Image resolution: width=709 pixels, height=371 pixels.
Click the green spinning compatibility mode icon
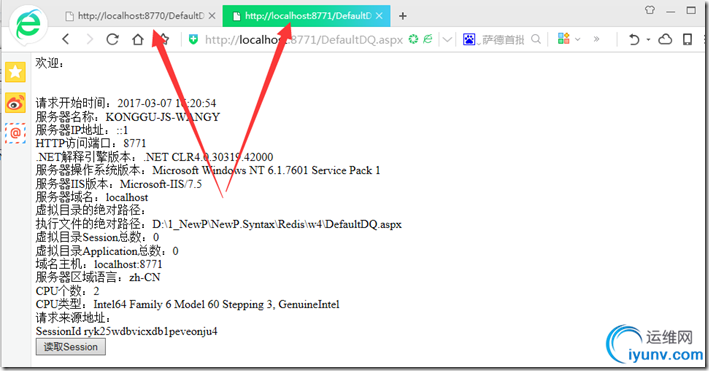pyautogui.click(x=413, y=39)
